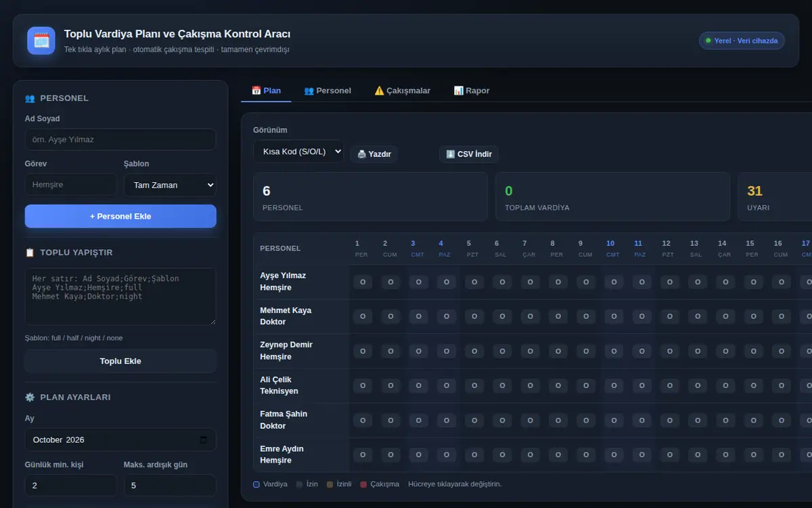Open the Görünüm dropdown showing Kısa Kod
Image resolution: width=812 pixels, height=508 pixels.
(298, 152)
